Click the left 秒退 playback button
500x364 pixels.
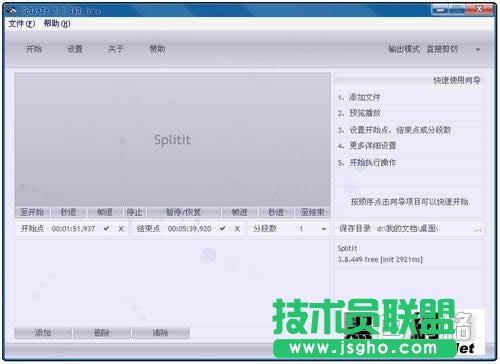68,212
